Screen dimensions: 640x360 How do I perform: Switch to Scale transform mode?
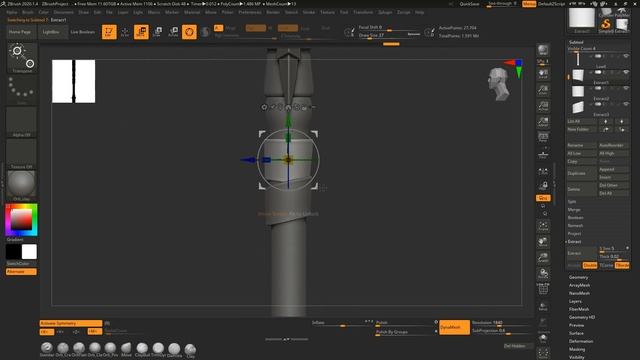(x=157, y=32)
